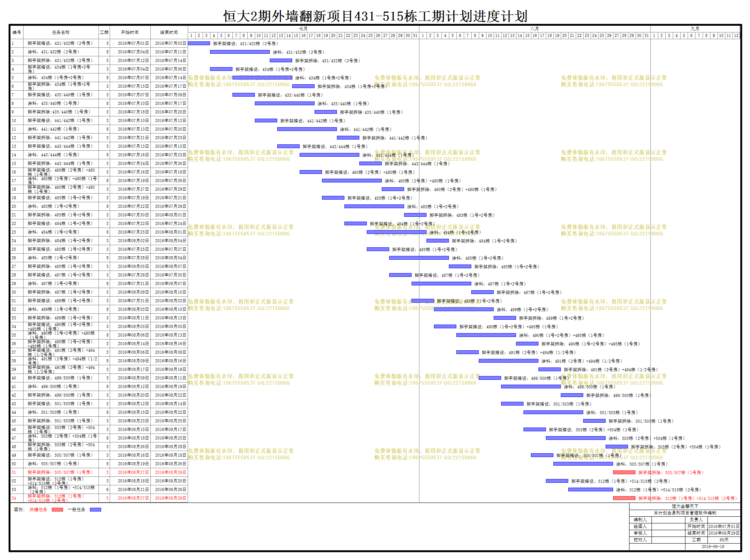Click the 本计划由易利项目管理软件编制 note
750x560 pixels.
pyautogui.click(x=685, y=513)
